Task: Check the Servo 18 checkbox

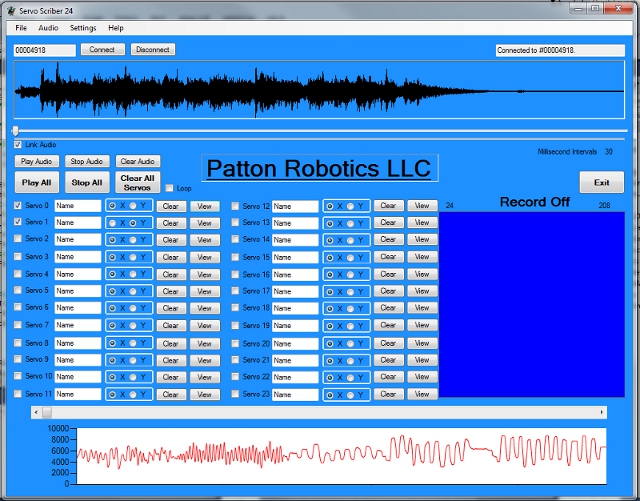Action: tap(235, 307)
